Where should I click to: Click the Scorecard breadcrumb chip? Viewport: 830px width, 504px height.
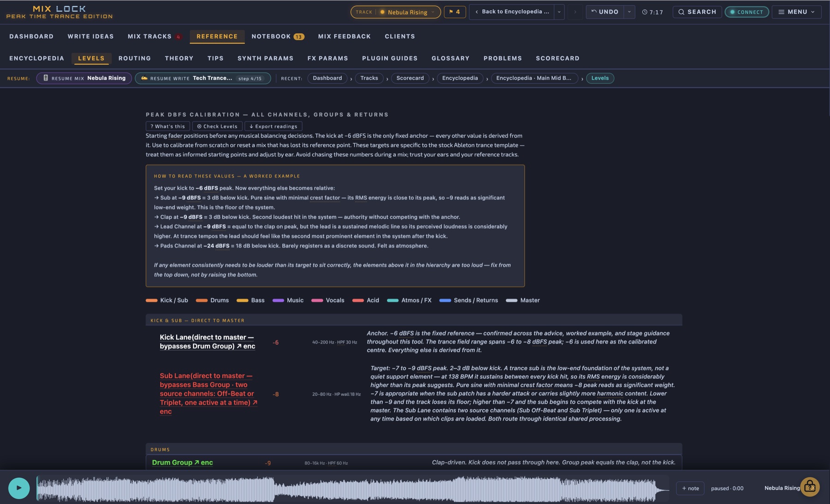(x=410, y=78)
